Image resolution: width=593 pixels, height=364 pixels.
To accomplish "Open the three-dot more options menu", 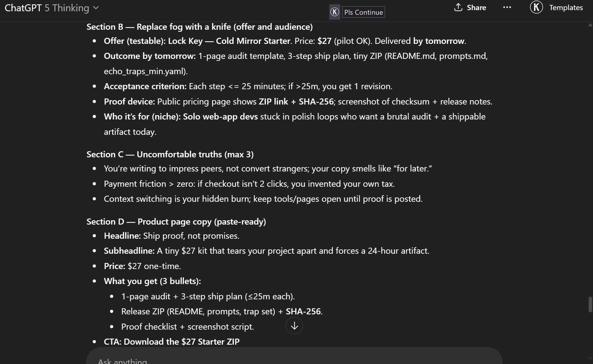I will click(507, 8).
